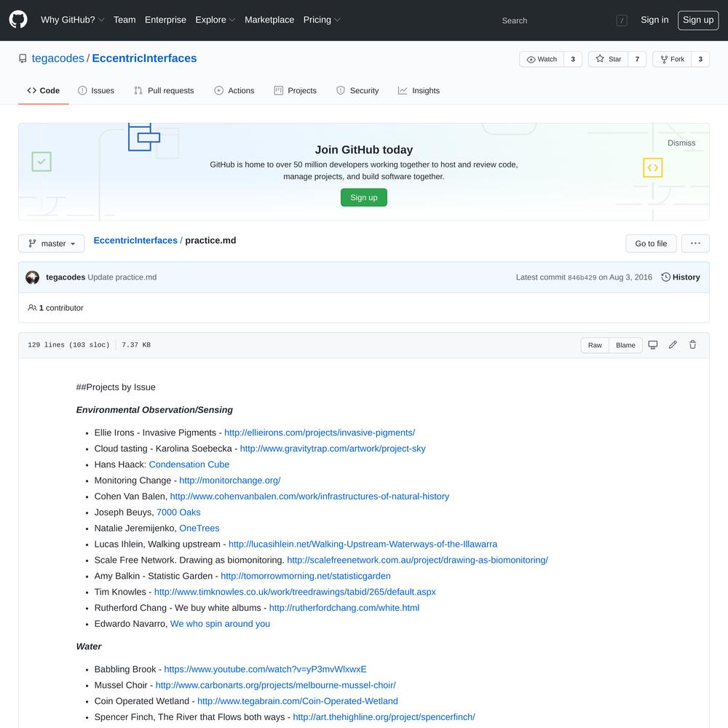This screenshot has width=728, height=728.
Task: Open the EccentricInterfaces repository title link
Action: coord(144,58)
